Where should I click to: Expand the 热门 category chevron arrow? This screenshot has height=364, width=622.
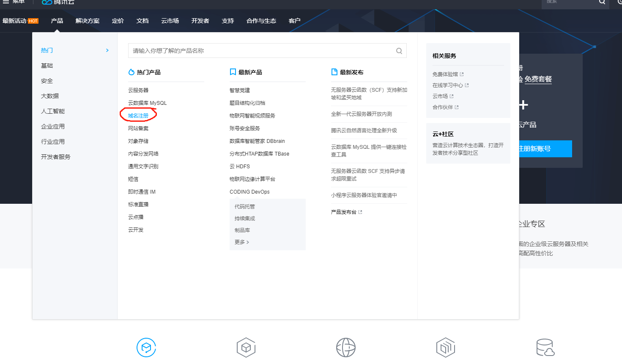[107, 50]
